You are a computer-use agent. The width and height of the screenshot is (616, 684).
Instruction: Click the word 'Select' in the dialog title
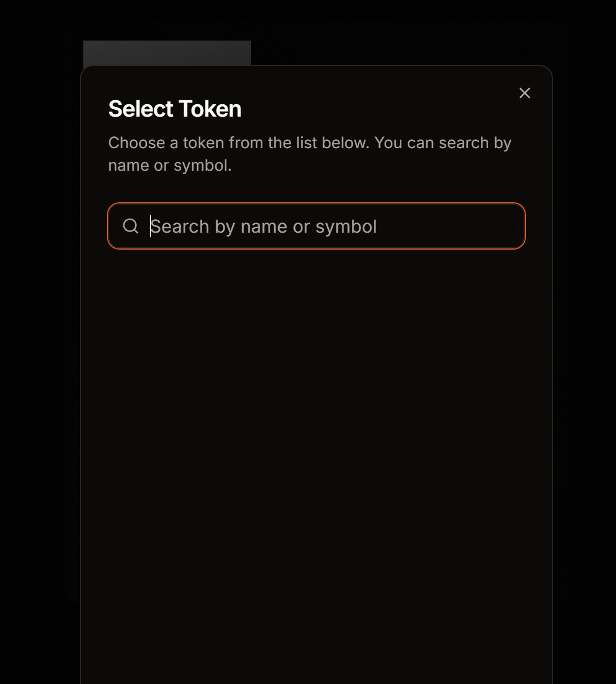(141, 109)
